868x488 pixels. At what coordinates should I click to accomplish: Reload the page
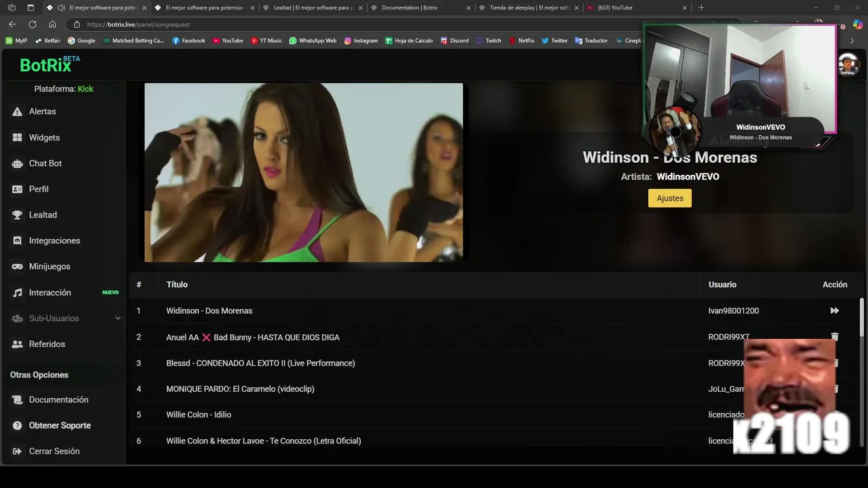[32, 24]
